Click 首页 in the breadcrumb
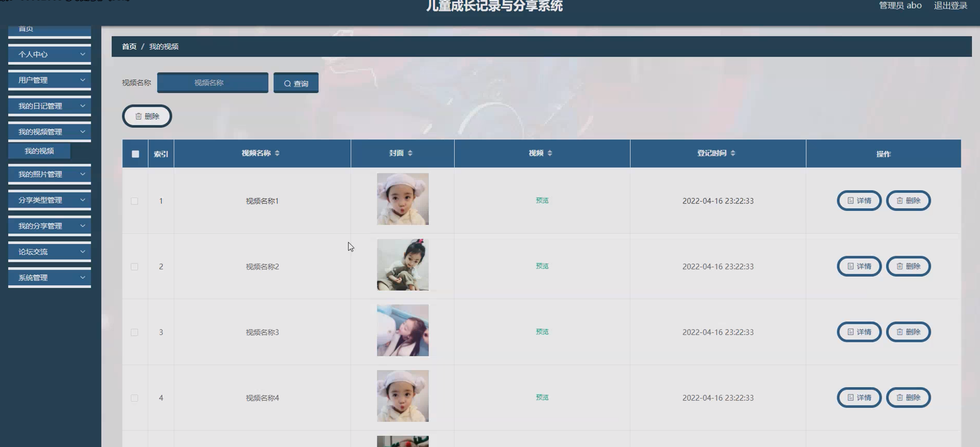Image resolution: width=980 pixels, height=447 pixels. (129, 47)
